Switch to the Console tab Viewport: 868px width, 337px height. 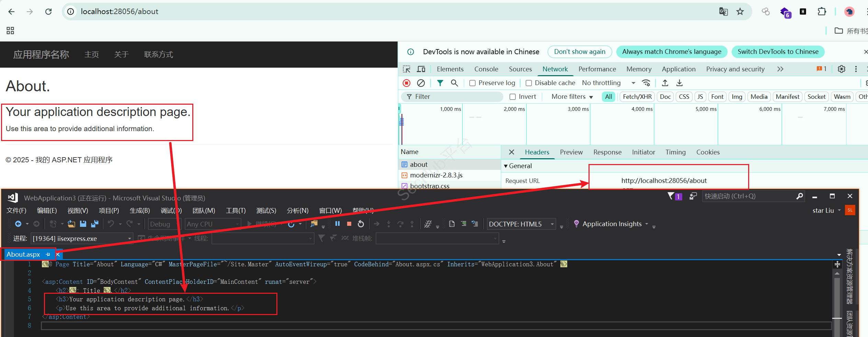[486, 69]
